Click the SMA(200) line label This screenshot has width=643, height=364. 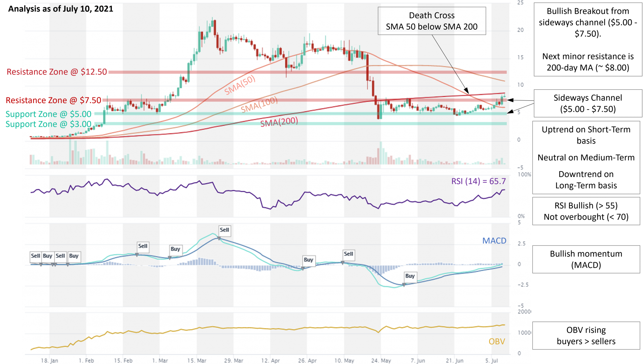[x=279, y=122]
